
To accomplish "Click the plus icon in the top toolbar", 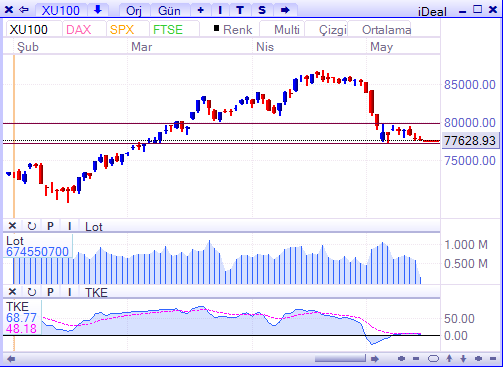I will point(200,10).
